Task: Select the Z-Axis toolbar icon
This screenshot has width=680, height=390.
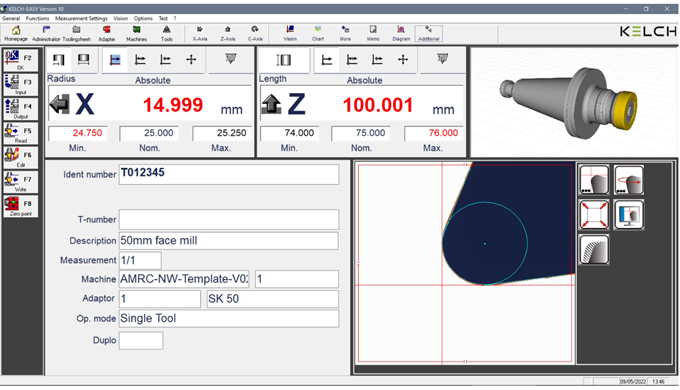Action: click(x=228, y=34)
